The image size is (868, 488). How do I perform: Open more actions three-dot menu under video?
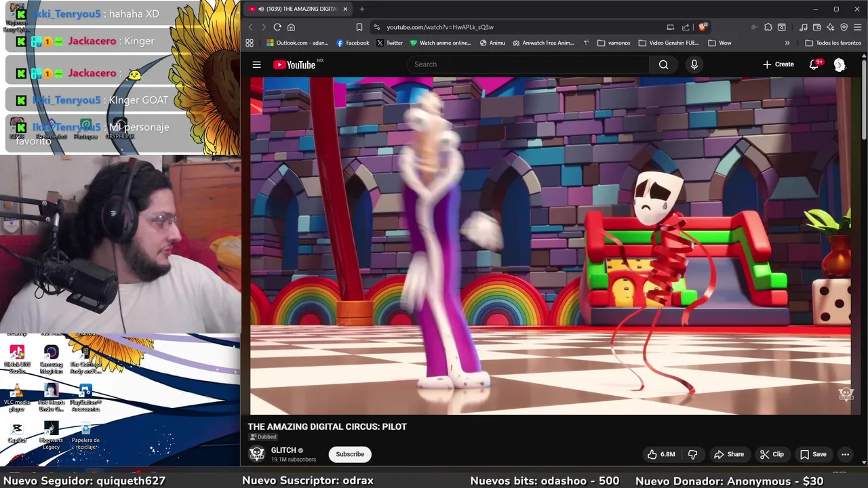click(845, 454)
